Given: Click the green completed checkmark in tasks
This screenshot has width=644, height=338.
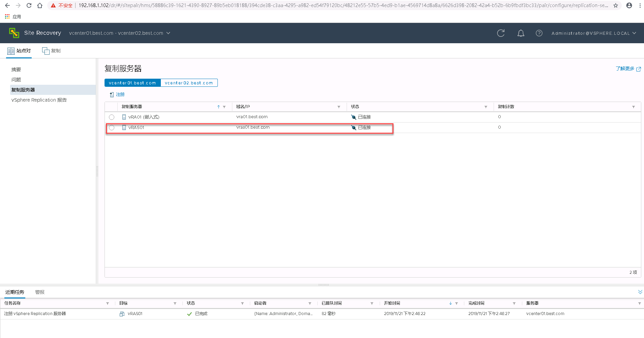Looking at the screenshot, I should tap(189, 314).
